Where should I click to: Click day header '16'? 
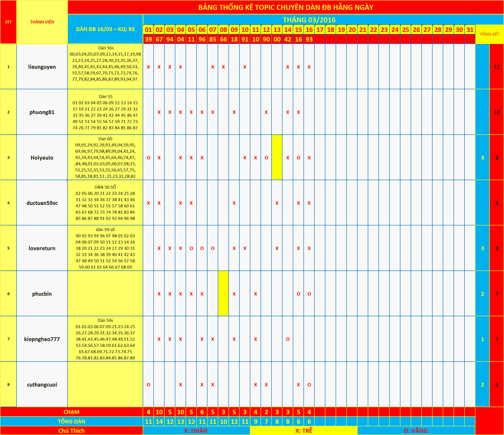309,30
